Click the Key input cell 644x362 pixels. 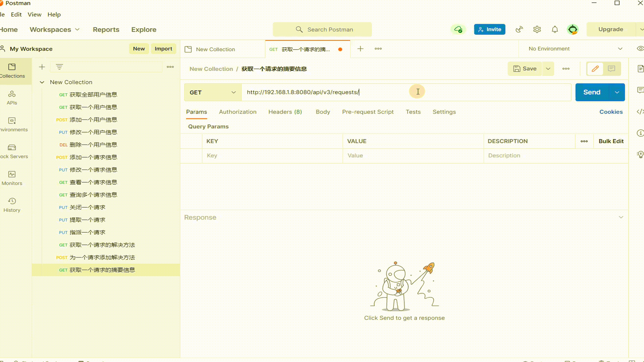[x=272, y=156]
